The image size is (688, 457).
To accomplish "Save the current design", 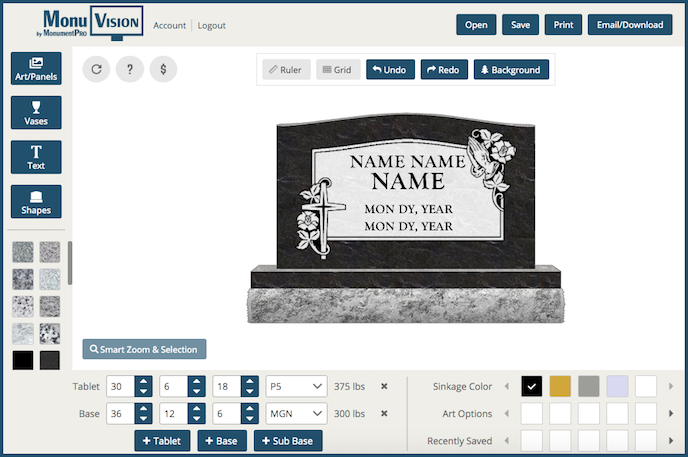I will 520,25.
